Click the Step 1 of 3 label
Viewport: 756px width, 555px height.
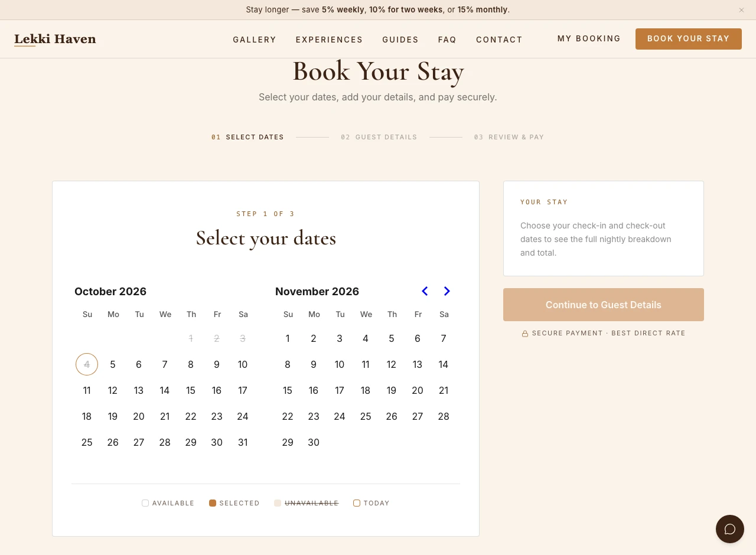coord(266,214)
